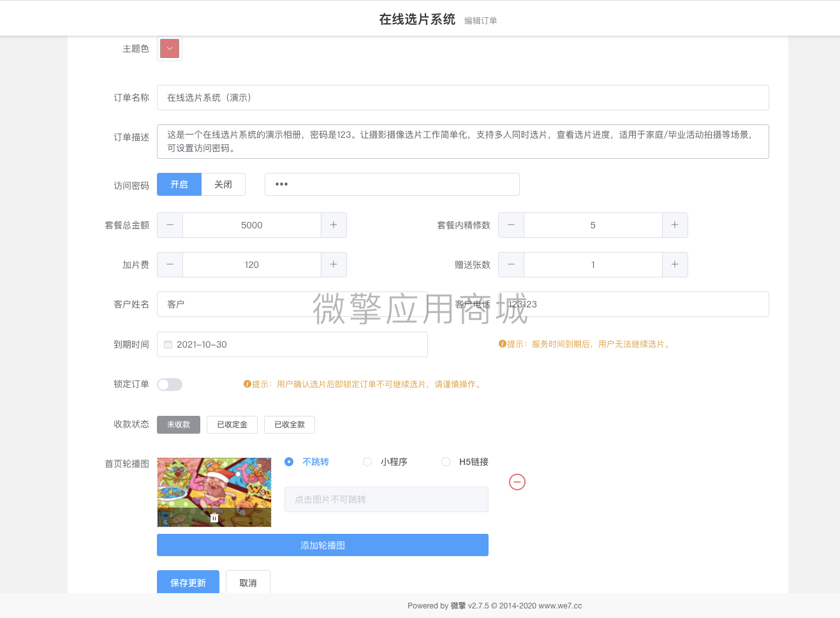Toggle the 锁定订单 switch
840x618 pixels.
(x=170, y=384)
